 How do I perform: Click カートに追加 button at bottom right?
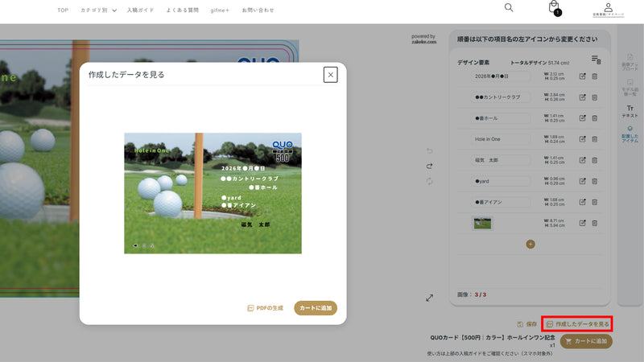pyautogui.click(x=586, y=341)
